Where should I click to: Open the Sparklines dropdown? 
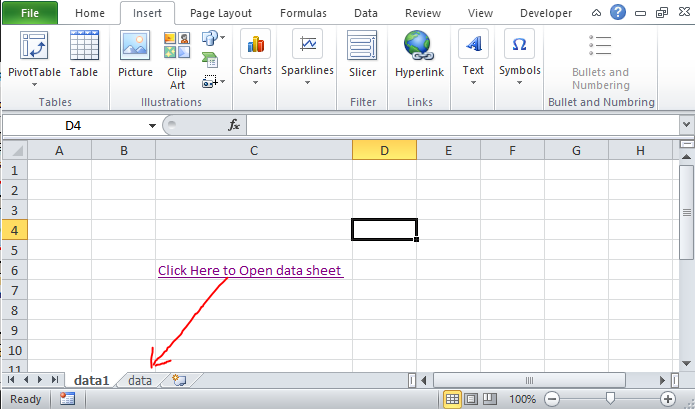point(308,58)
